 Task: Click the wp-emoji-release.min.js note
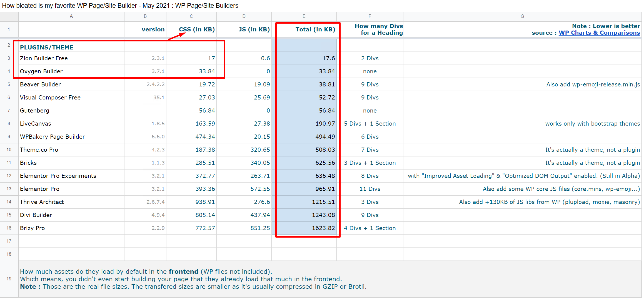coord(522,84)
